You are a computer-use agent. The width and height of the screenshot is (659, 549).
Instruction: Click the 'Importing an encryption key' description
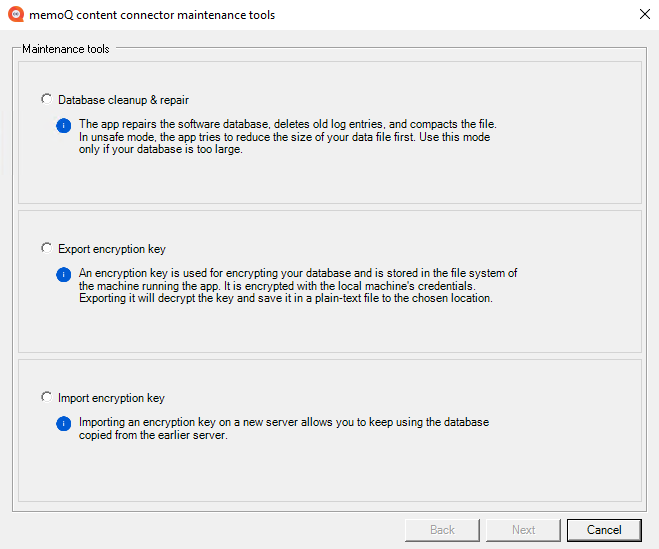(x=283, y=428)
